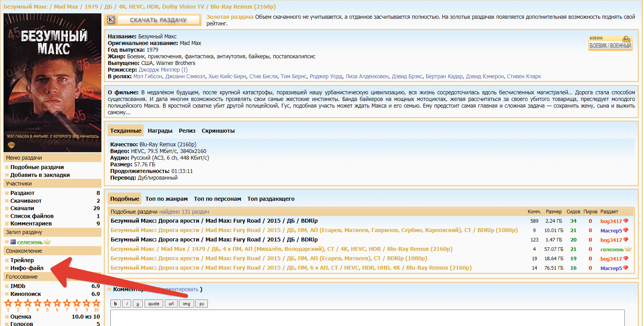Click the bold 'b' formatting button
644x326 pixels.
point(115,304)
